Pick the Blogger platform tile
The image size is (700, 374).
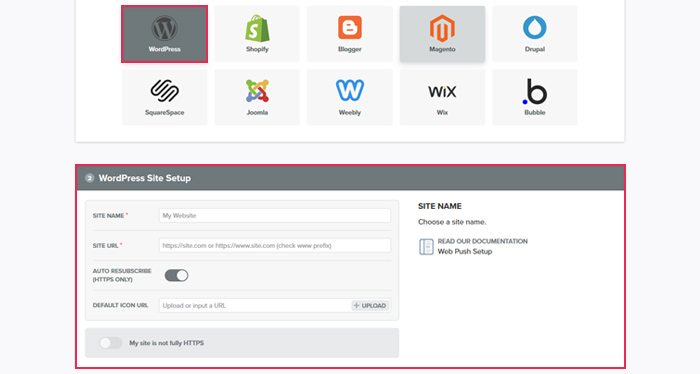coord(350,34)
